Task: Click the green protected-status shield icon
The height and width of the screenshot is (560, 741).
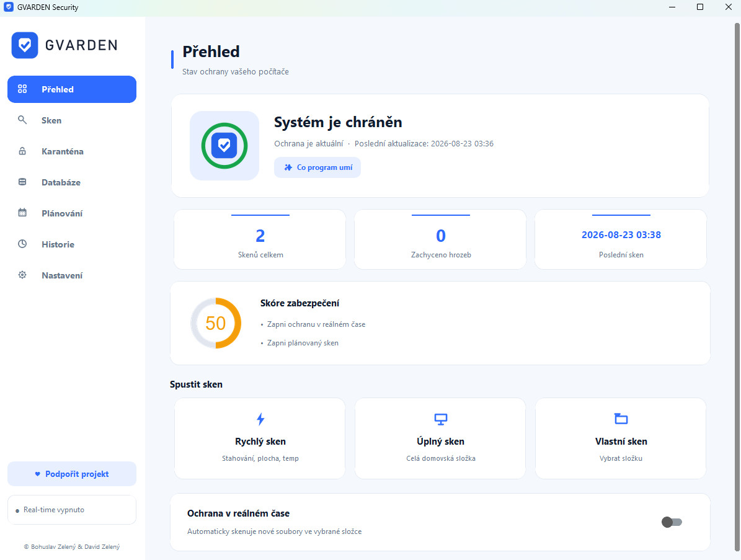Action: (x=224, y=146)
